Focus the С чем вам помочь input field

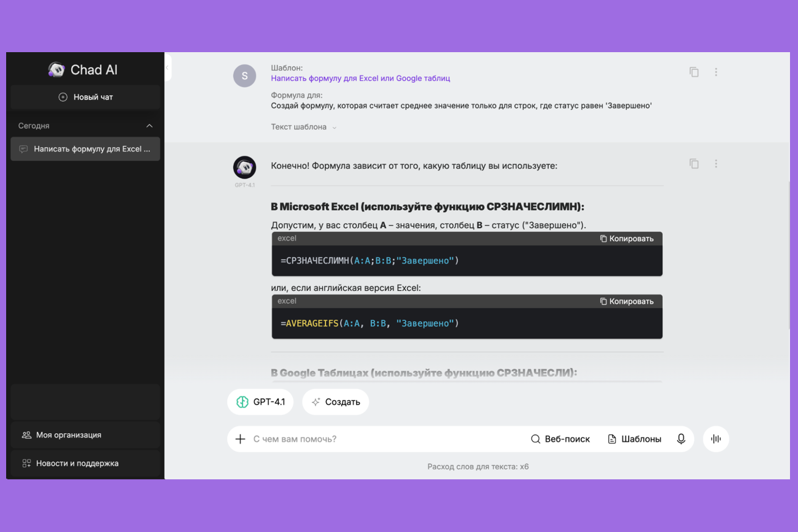click(387, 439)
